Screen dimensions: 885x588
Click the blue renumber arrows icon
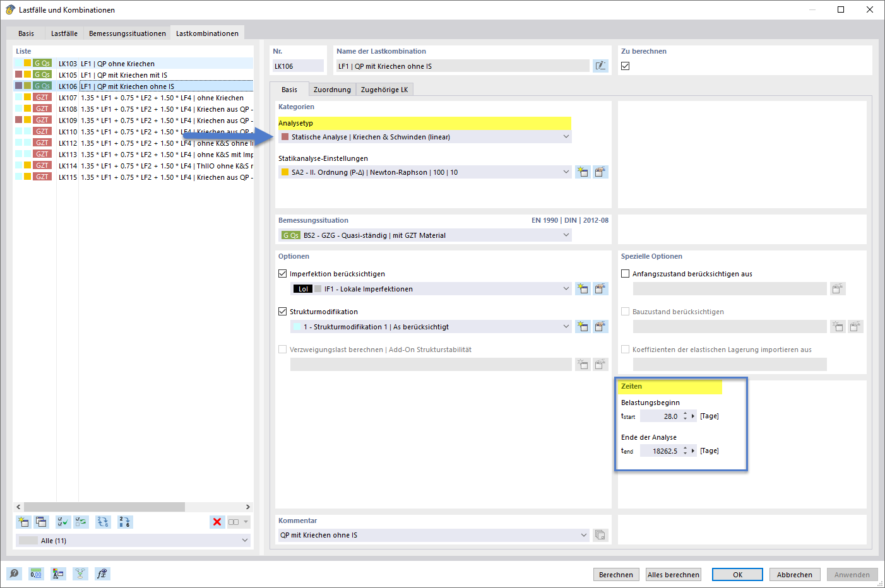[x=103, y=522]
